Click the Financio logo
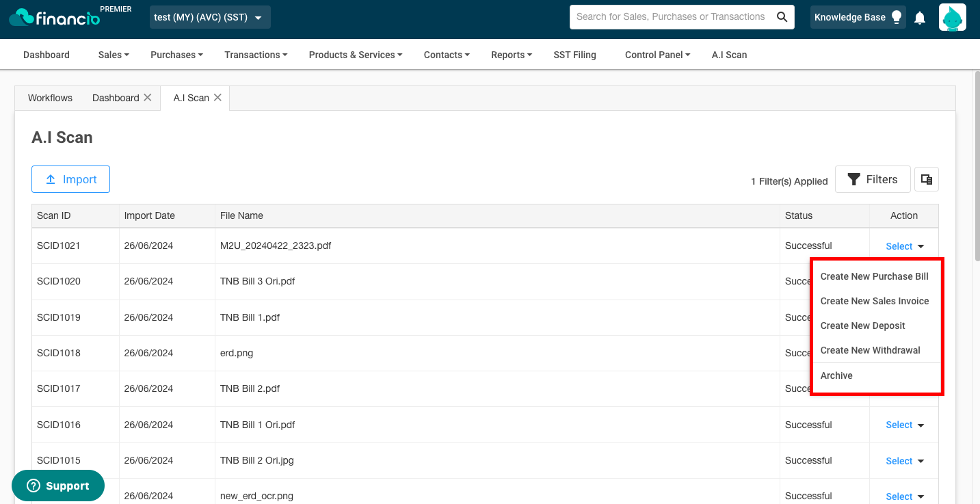Image resolution: width=980 pixels, height=504 pixels. point(55,17)
